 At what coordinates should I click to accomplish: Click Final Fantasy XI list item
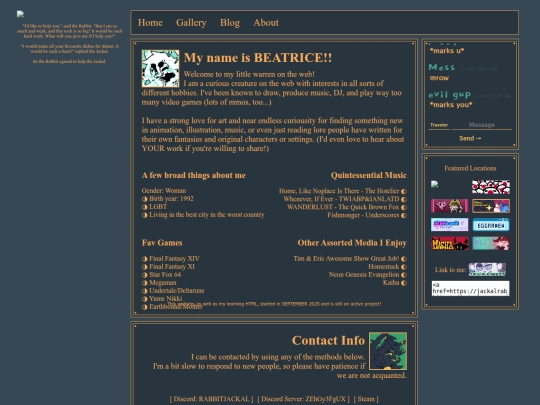pos(168,267)
